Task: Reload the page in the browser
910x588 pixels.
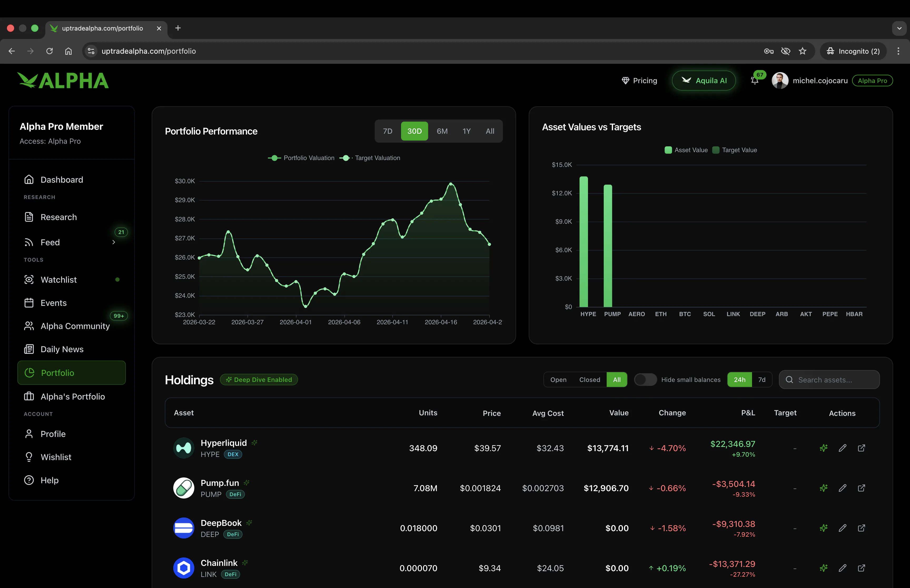Action: click(49, 51)
